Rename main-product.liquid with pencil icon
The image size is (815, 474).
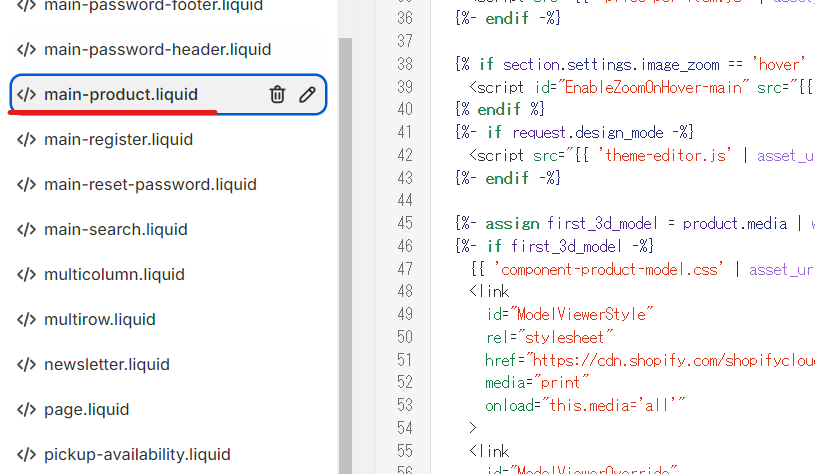point(307,94)
